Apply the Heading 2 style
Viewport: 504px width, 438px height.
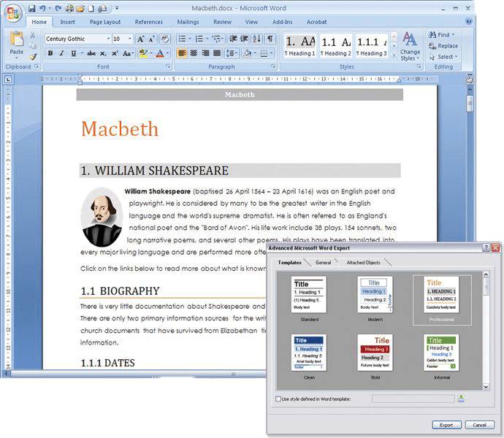335,46
